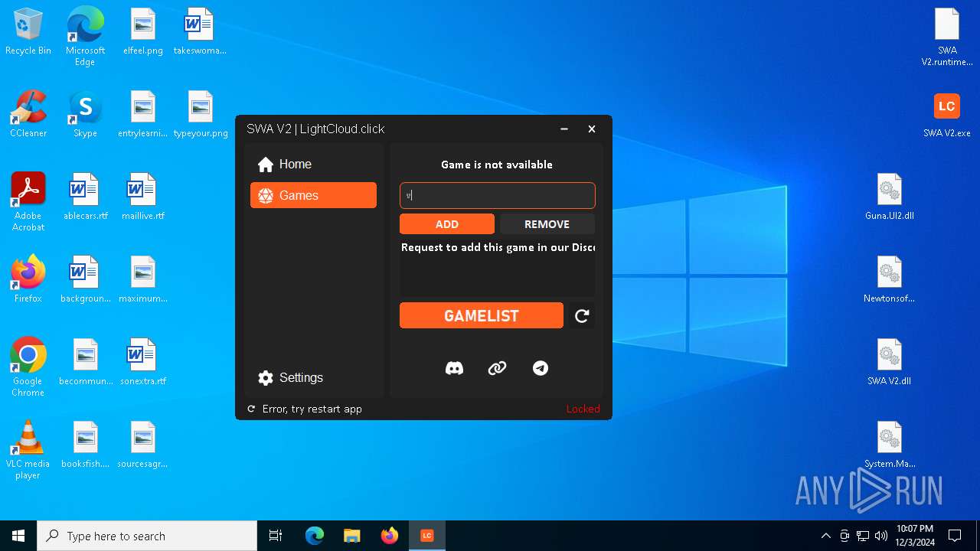Select the backgroun Word document on desktop
Image resolution: width=980 pixels, height=551 pixels.
(x=85, y=279)
